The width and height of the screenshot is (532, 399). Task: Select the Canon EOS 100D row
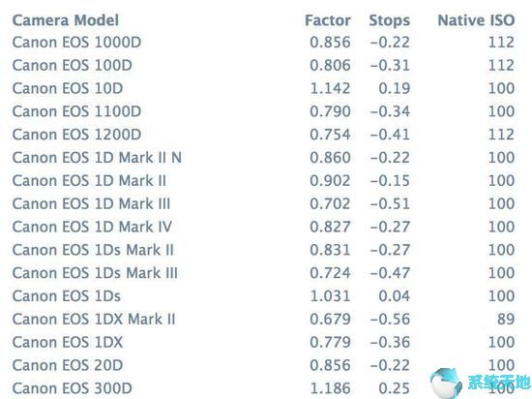coord(263,66)
